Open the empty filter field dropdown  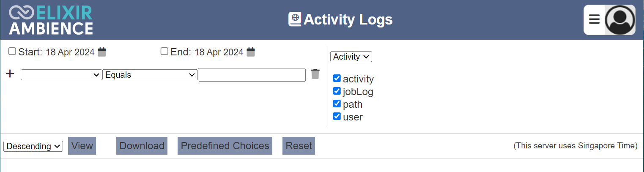click(x=61, y=75)
